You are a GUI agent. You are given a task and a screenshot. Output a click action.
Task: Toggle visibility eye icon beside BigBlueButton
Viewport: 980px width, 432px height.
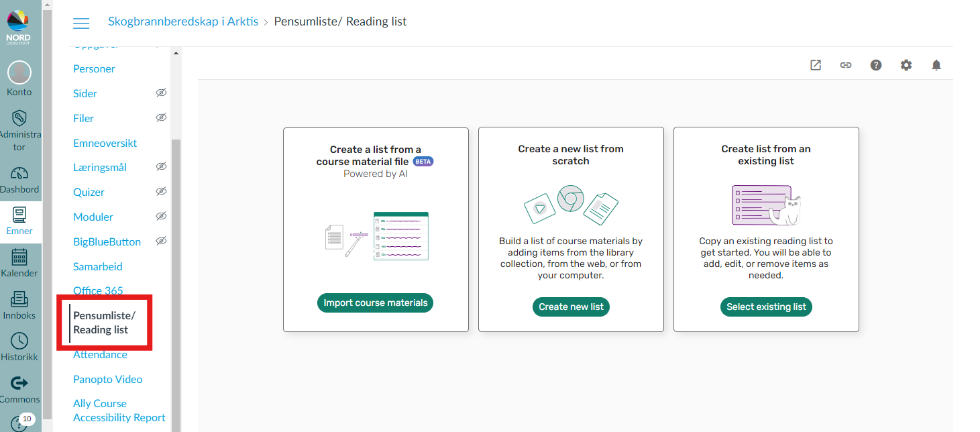click(x=161, y=241)
